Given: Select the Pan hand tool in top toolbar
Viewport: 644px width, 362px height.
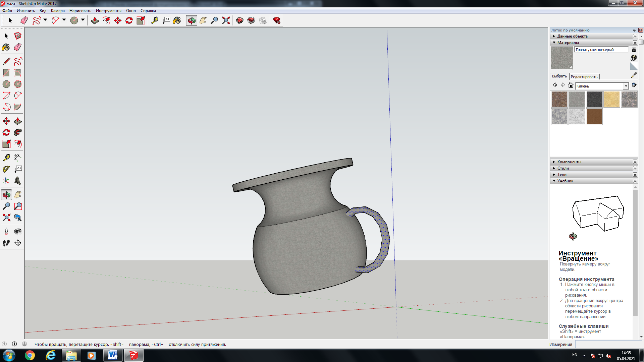Looking at the screenshot, I should [203, 21].
